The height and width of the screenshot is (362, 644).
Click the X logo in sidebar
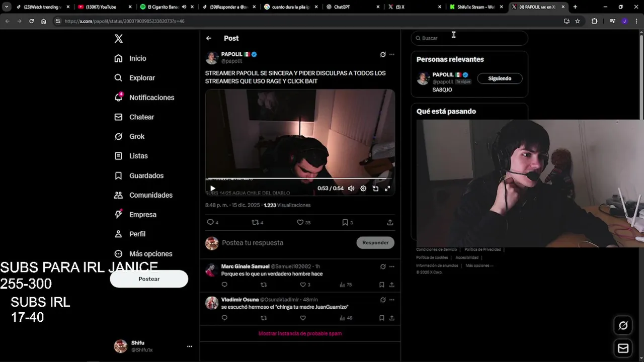click(119, 39)
